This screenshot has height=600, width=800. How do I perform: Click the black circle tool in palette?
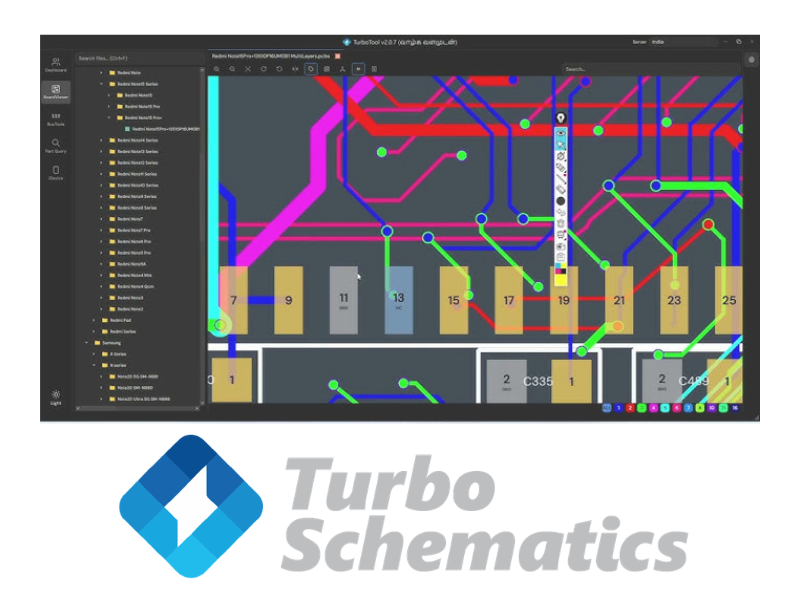pyautogui.click(x=561, y=201)
